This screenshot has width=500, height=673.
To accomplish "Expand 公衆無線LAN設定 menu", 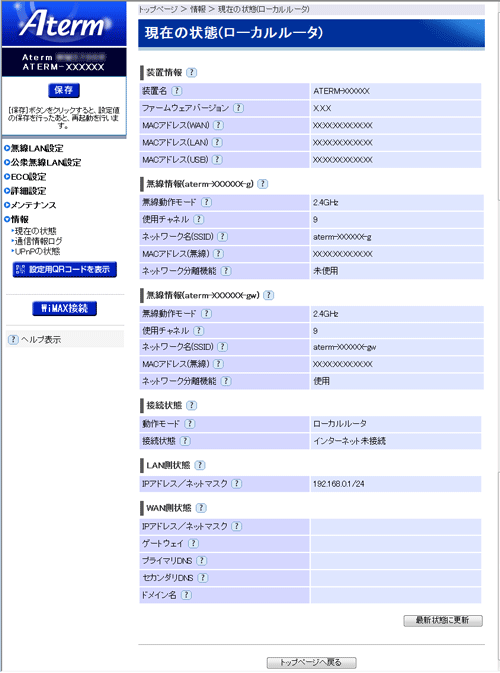I will 42,163.
